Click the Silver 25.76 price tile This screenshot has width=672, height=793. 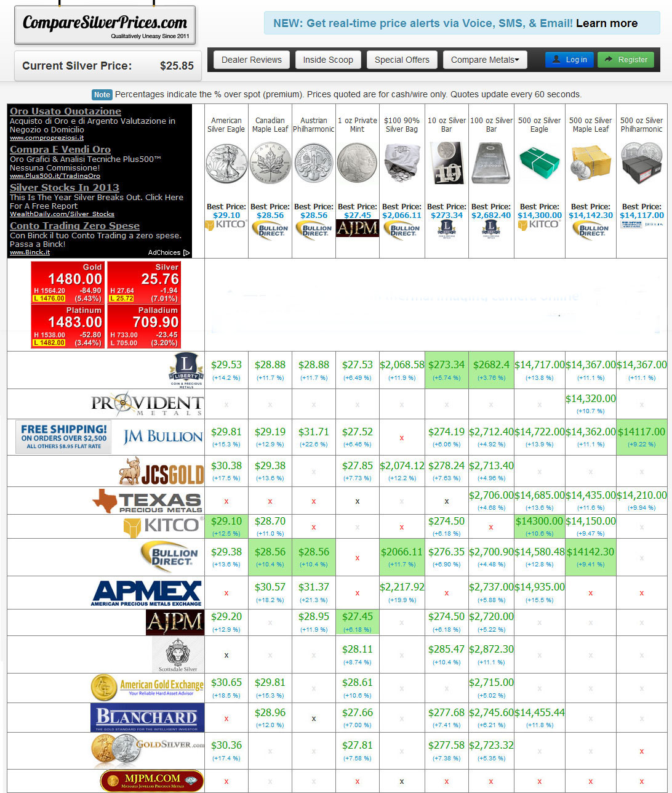click(143, 283)
